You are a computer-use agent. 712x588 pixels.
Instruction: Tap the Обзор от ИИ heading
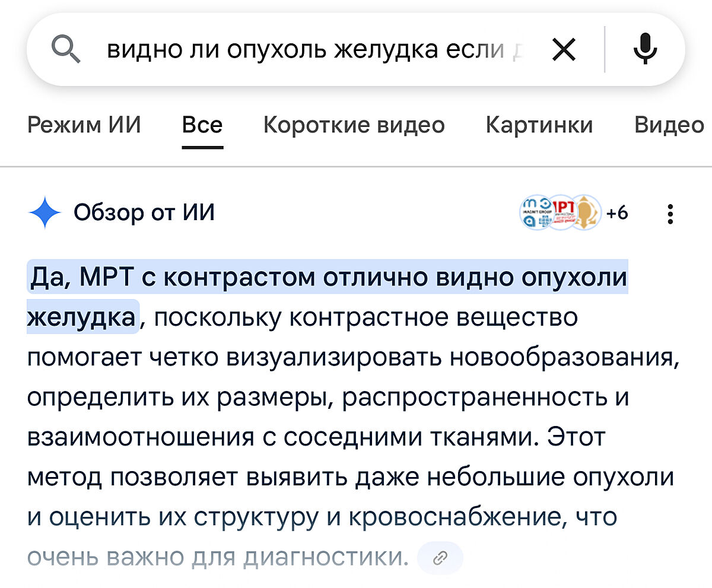[x=144, y=212]
